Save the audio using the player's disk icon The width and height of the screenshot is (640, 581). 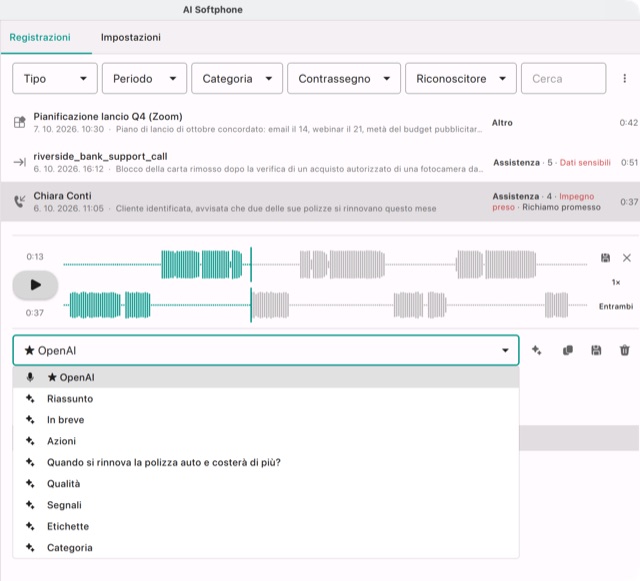coord(605,258)
